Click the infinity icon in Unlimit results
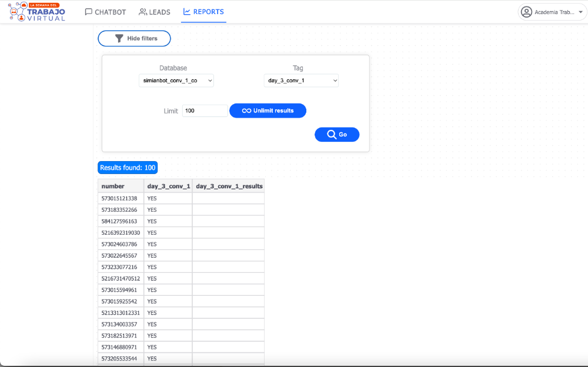Viewport: 588px width, 367px height. (246, 111)
